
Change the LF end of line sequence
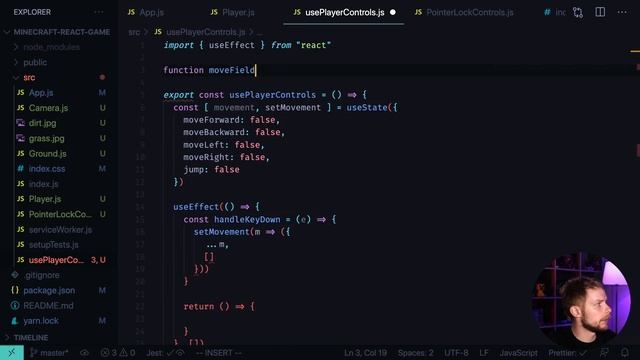[x=484, y=353]
